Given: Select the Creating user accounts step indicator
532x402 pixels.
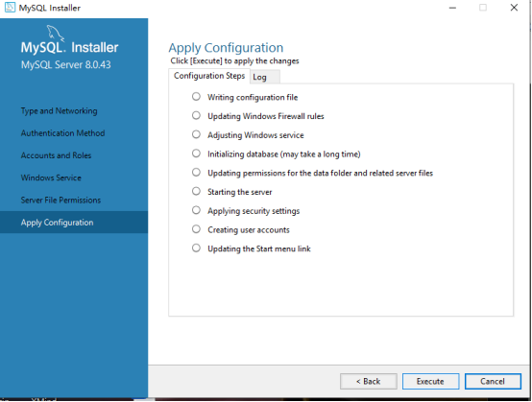Looking at the screenshot, I should tap(196, 229).
